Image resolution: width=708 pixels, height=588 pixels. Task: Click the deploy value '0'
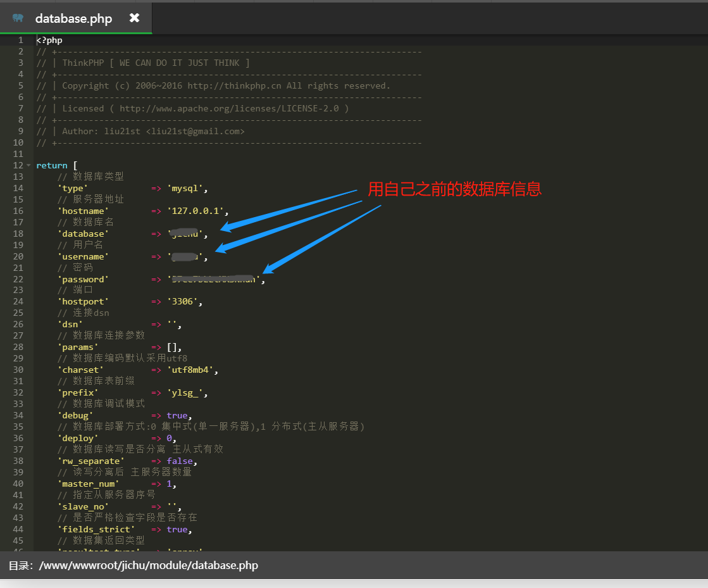click(169, 438)
